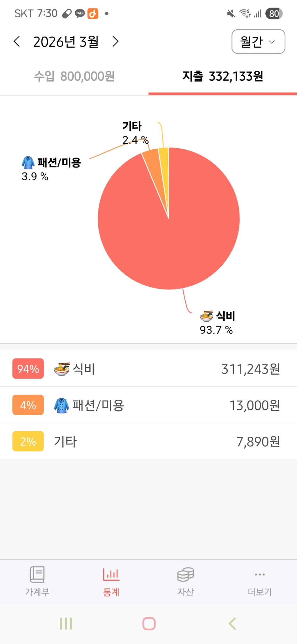This screenshot has height=644, width=297.
Task: Tap the 2026년 3월 date title
Action: tap(66, 42)
